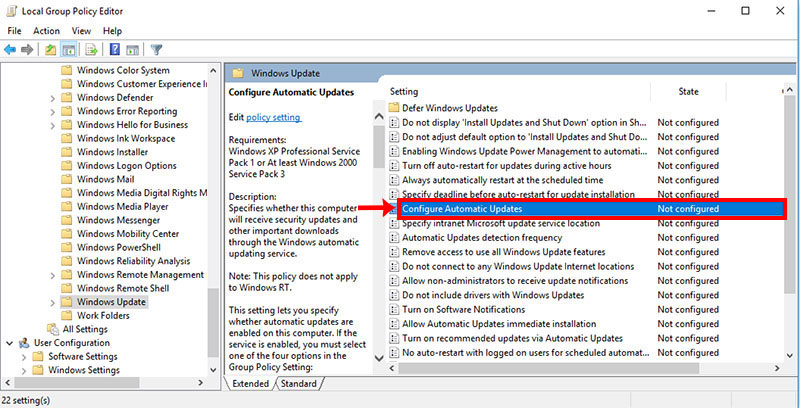Toggle the Show/Hide Console Tree icon
Screen dimensions: 800x408
[68, 49]
